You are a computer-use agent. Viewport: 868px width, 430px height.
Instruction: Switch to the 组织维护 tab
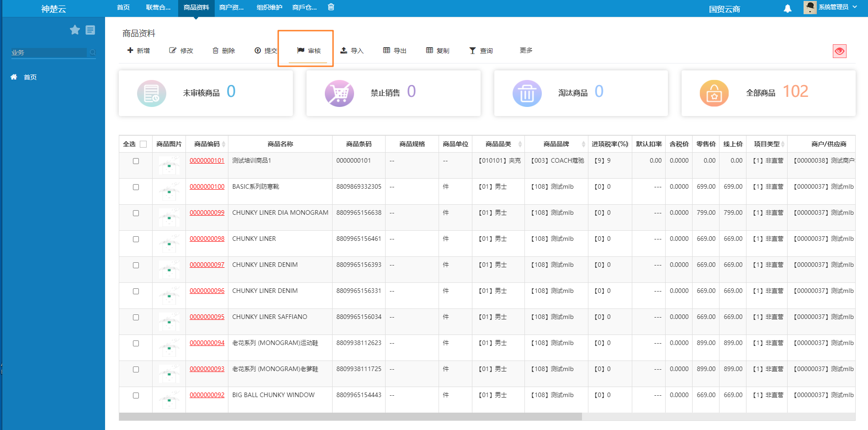click(x=269, y=7)
